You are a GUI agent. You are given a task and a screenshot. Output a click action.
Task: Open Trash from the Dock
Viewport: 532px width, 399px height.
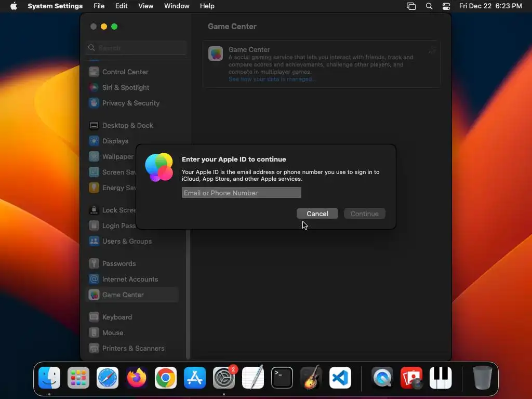tap(483, 378)
